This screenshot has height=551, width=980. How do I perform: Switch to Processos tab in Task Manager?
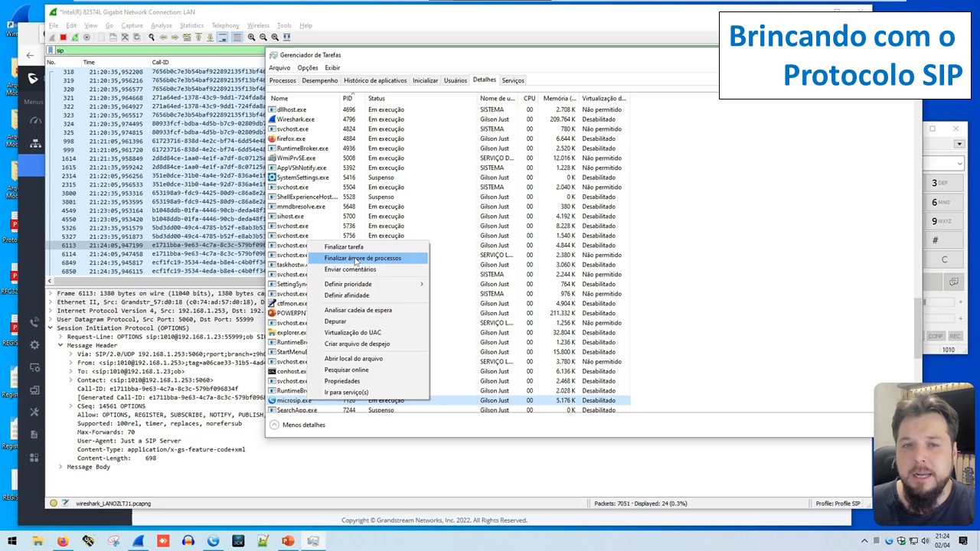click(x=283, y=80)
